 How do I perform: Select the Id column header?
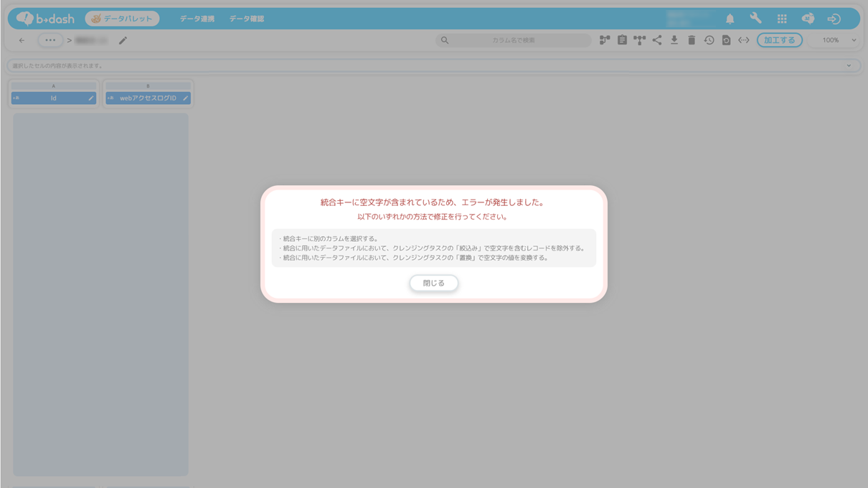[54, 98]
